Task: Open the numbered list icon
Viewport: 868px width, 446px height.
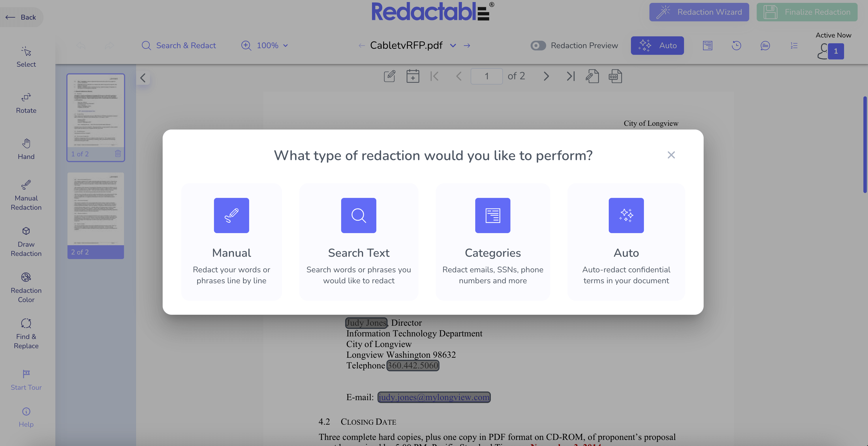Action: [x=794, y=46]
